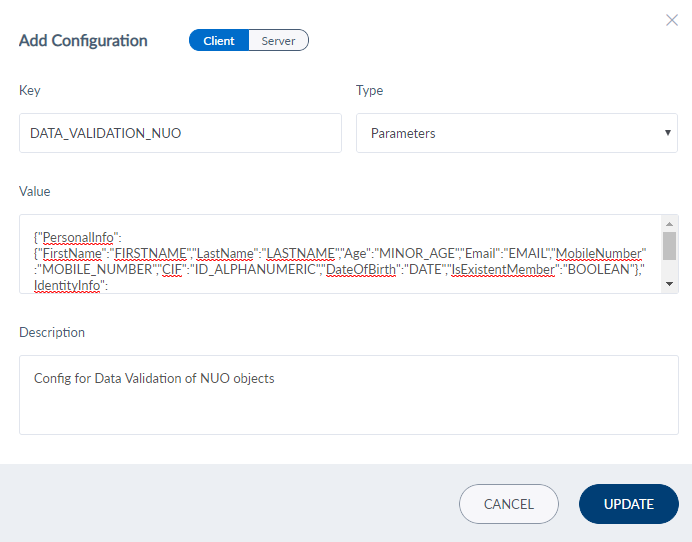Viewport: 692px width, 542px height.
Task: Click the Key field containing DATA_VALIDATION_NUO
Action: [x=180, y=133]
